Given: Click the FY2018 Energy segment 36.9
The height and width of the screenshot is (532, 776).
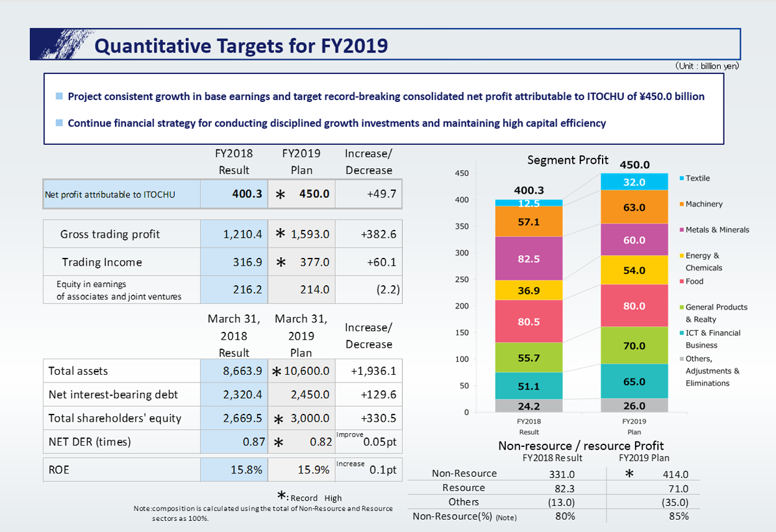Looking at the screenshot, I should click(x=529, y=290).
